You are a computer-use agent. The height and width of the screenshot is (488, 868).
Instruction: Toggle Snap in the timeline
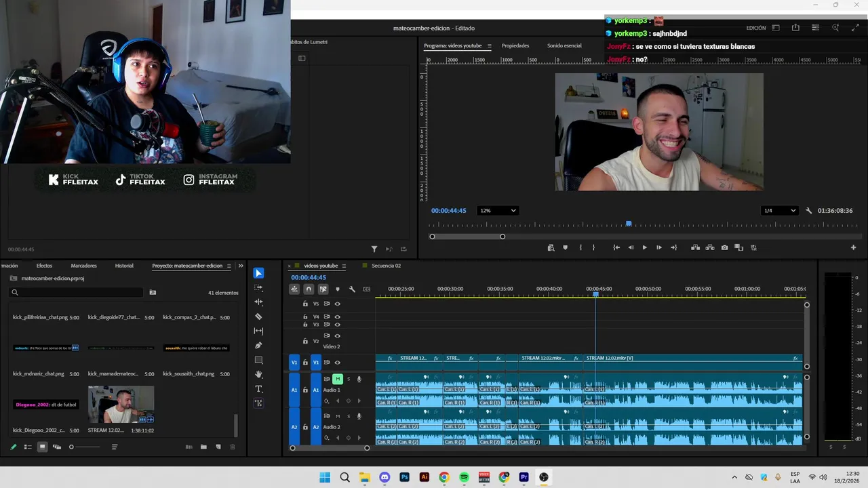(309, 289)
